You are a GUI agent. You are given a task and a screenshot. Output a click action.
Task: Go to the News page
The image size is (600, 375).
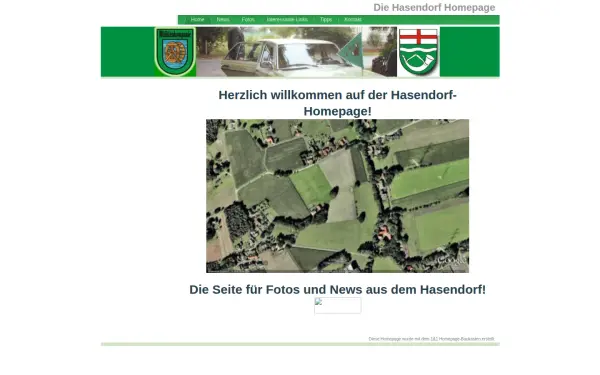click(223, 20)
